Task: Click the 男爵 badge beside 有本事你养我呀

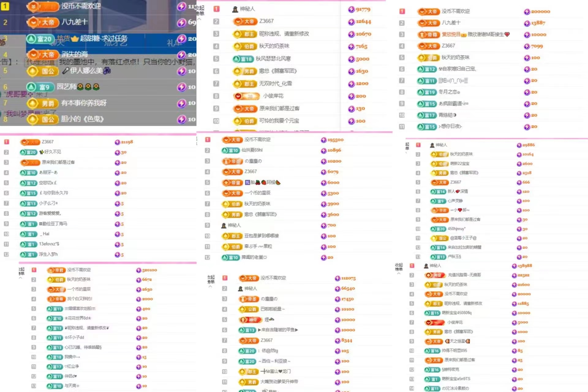Action: [43, 103]
